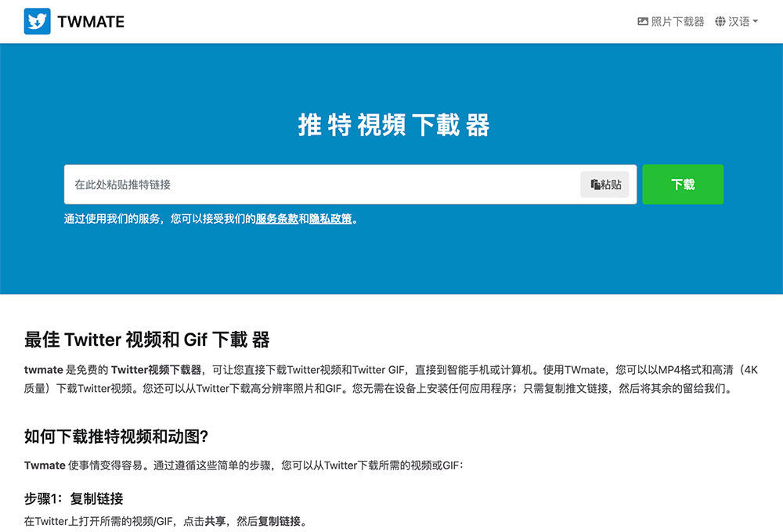The width and height of the screenshot is (783, 532).
Task: Open the 照片下載器 photo downloader link
Action: [x=671, y=21]
